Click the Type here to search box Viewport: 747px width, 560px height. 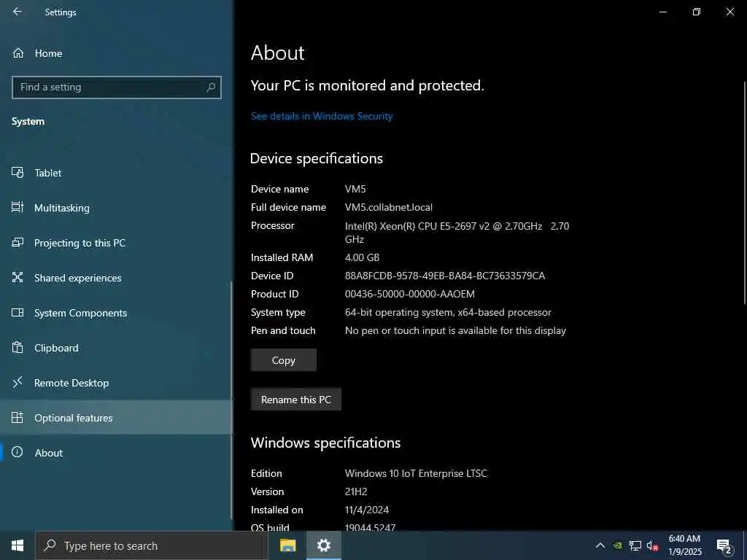point(152,545)
